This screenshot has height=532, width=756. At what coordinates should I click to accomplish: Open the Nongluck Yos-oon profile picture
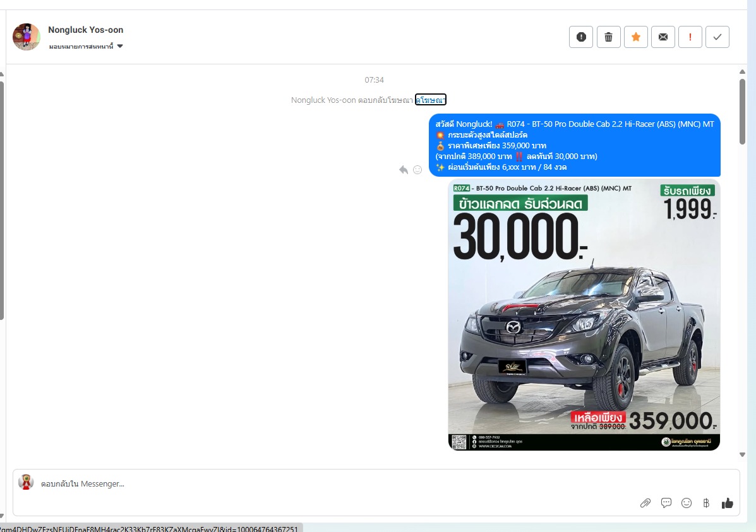click(26, 37)
